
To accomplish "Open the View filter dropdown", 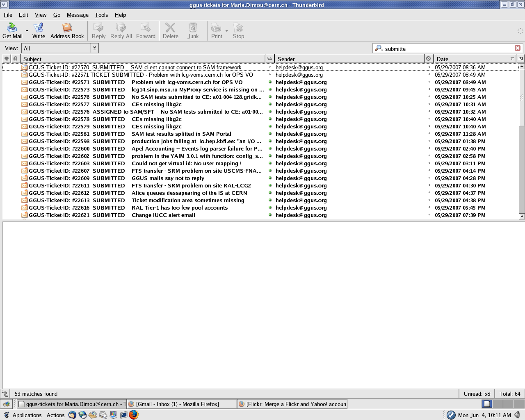I will pyautogui.click(x=94, y=48).
